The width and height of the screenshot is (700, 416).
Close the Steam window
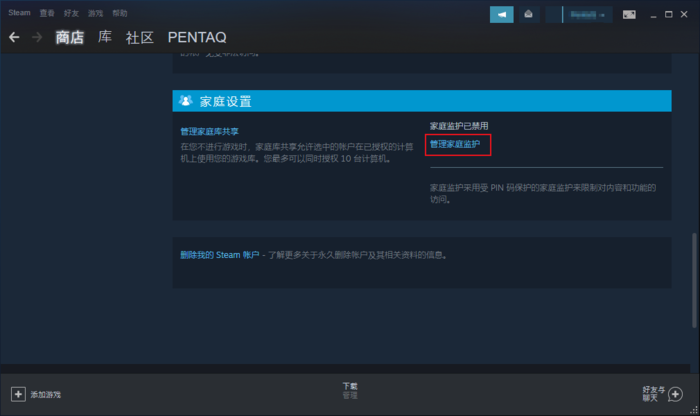click(x=684, y=15)
